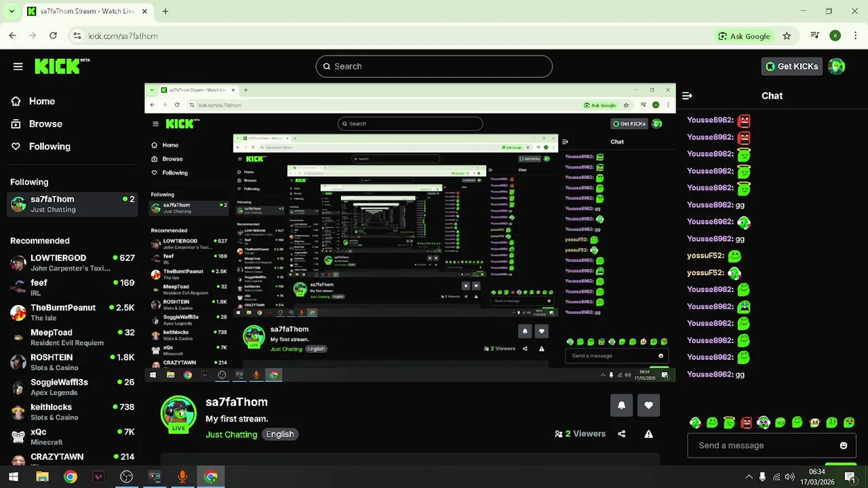Open a new browser tab
The image size is (868, 488).
pos(165,12)
